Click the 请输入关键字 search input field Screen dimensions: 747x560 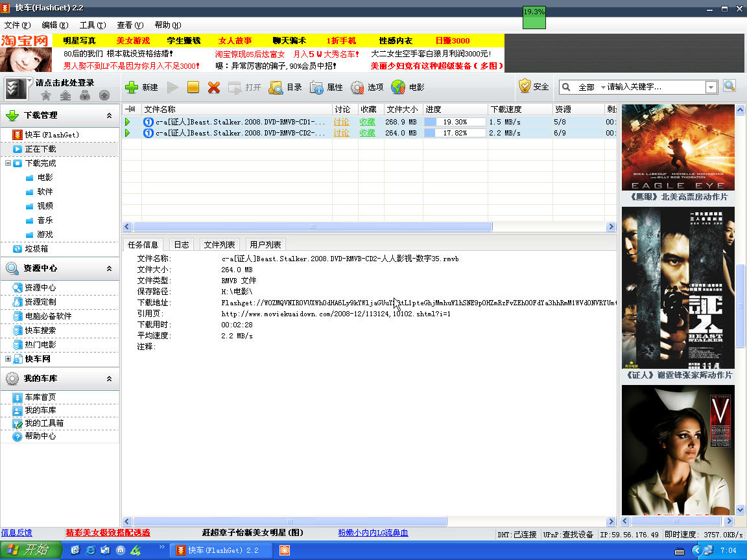tap(656, 87)
